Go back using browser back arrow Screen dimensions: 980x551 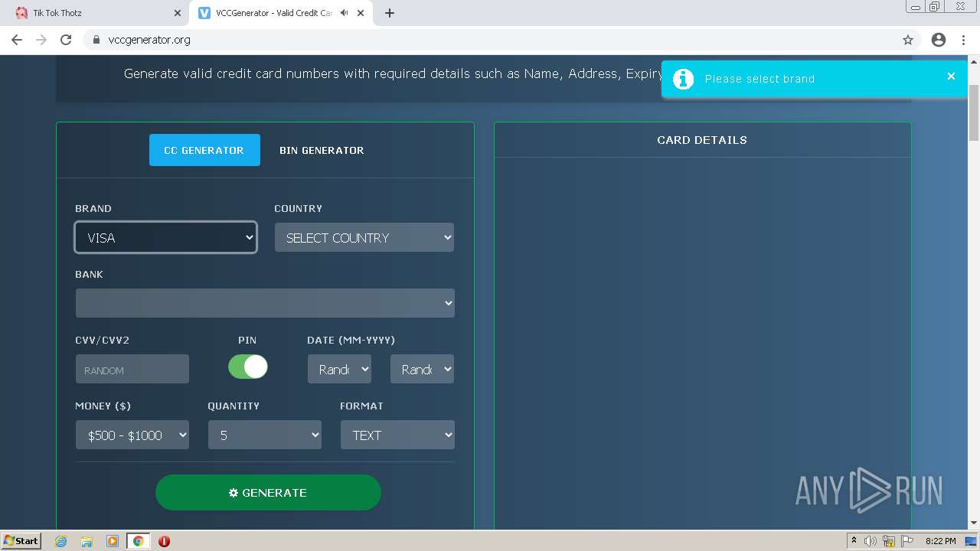pos(17,40)
